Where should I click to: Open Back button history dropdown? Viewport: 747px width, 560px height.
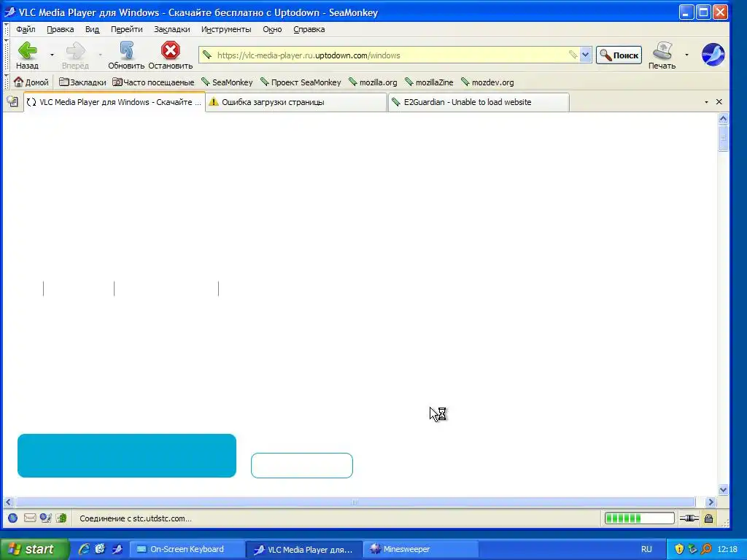pyautogui.click(x=52, y=55)
